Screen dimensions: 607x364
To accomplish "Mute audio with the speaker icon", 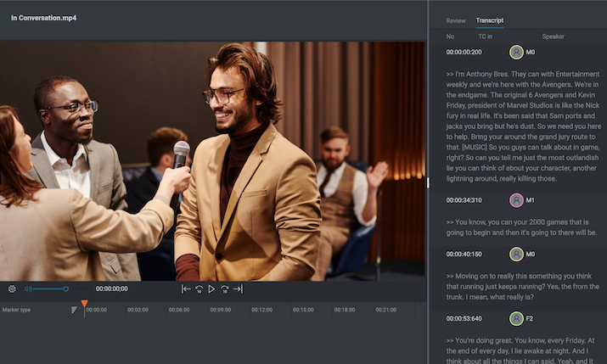I will (x=28, y=288).
